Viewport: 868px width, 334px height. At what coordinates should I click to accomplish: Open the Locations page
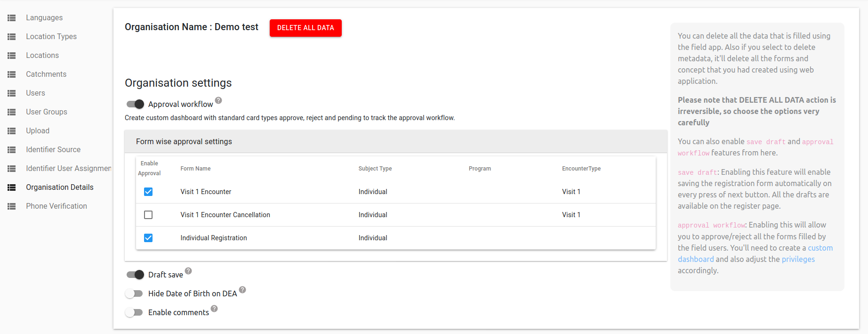click(42, 56)
